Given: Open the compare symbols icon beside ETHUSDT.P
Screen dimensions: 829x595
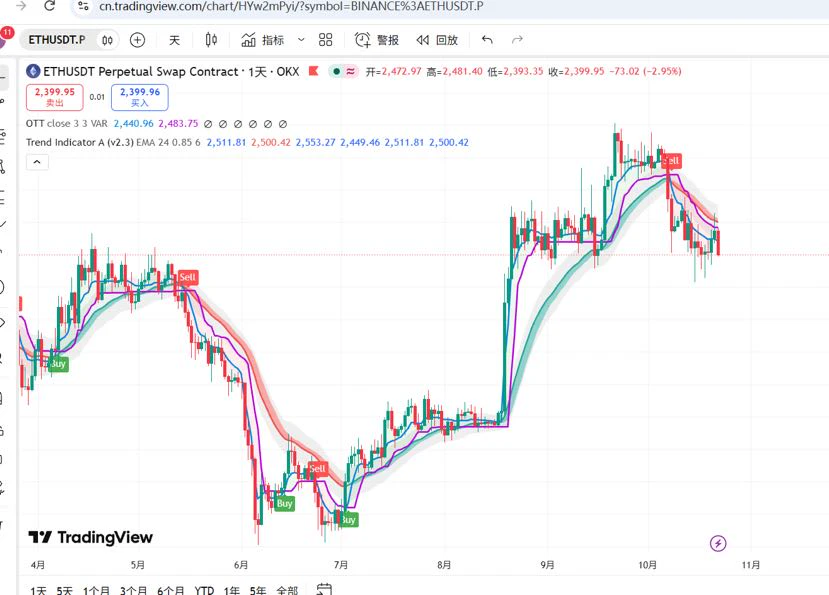Looking at the screenshot, I should tap(107, 40).
